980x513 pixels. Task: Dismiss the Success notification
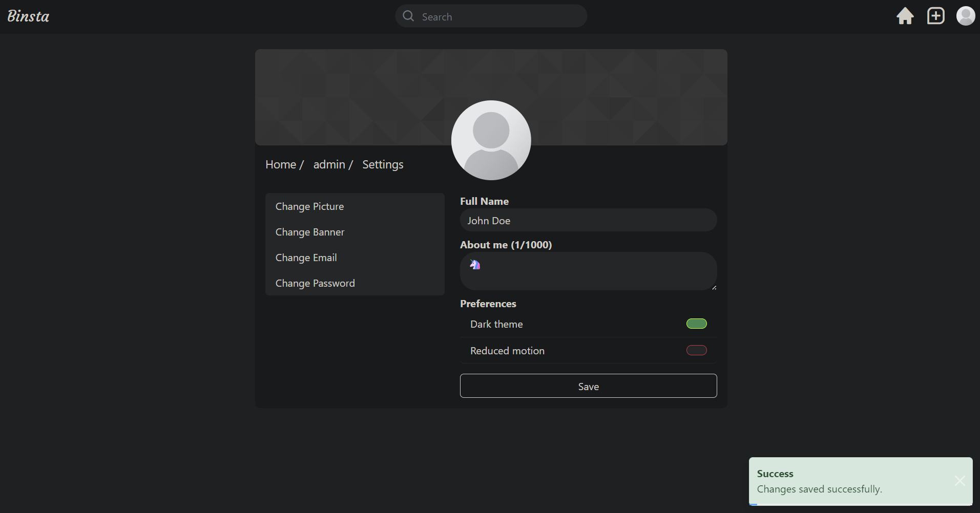click(x=960, y=481)
